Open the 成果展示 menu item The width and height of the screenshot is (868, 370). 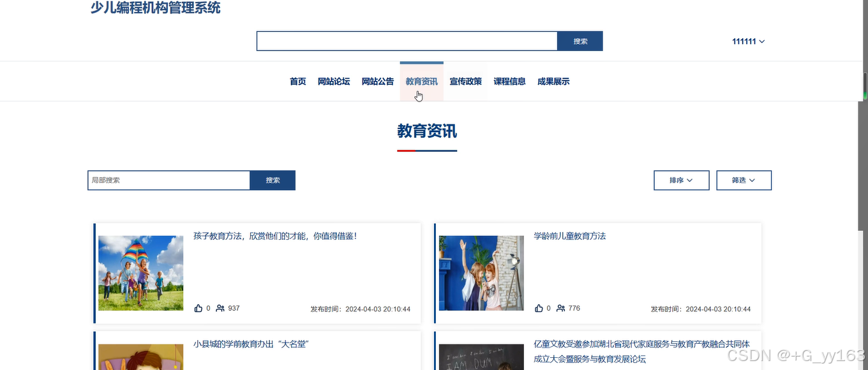(553, 82)
